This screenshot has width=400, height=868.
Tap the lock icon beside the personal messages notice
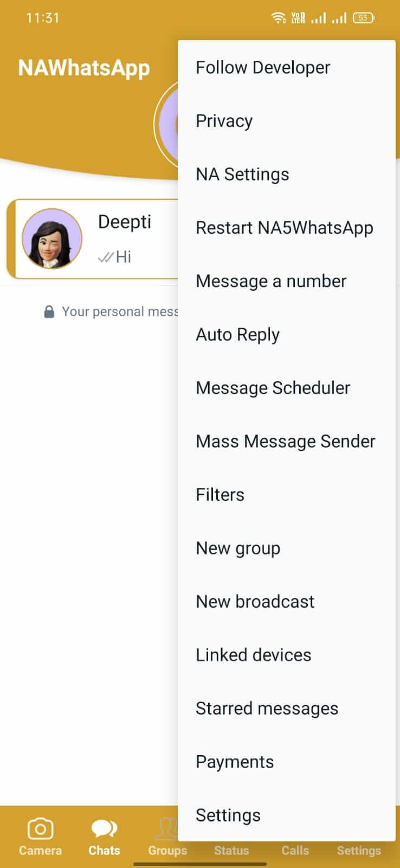(x=49, y=311)
